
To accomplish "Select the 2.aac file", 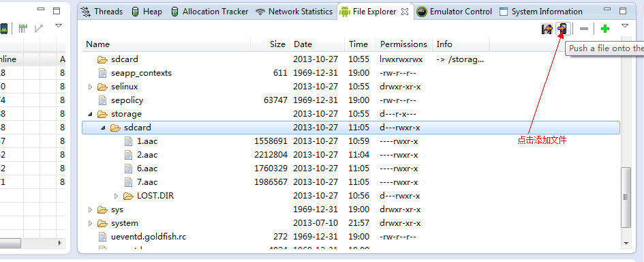I will pyautogui.click(x=147, y=155).
